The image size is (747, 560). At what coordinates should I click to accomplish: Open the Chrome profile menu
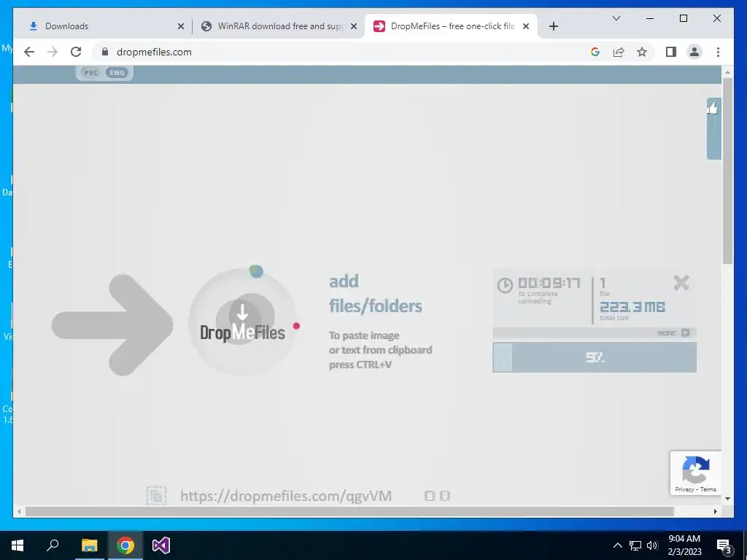(x=694, y=52)
